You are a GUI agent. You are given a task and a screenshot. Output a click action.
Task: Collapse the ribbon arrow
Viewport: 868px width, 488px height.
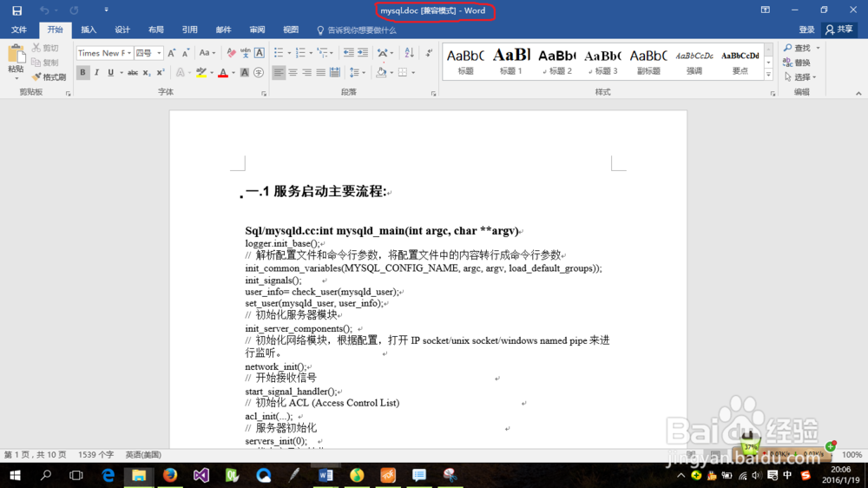point(858,93)
